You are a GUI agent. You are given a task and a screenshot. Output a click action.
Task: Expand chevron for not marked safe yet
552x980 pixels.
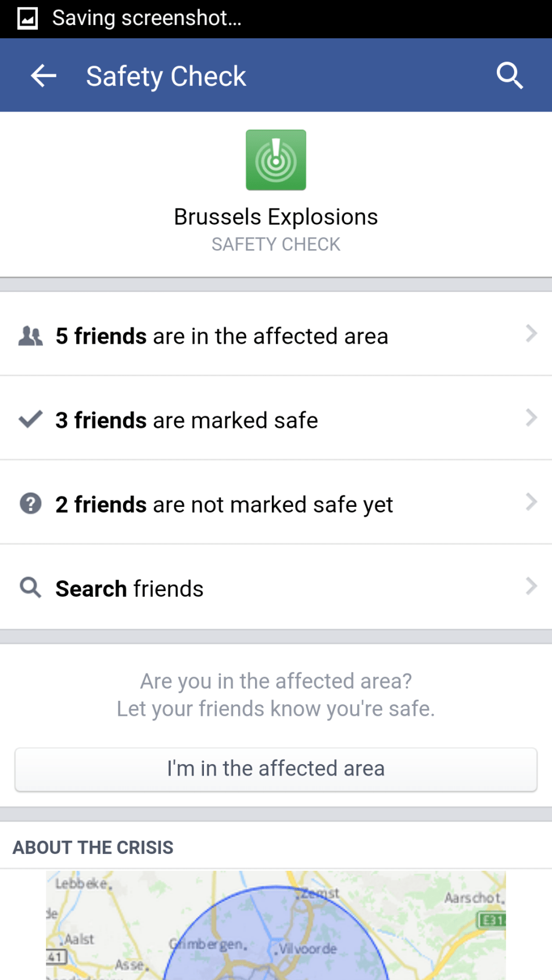[x=531, y=502]
